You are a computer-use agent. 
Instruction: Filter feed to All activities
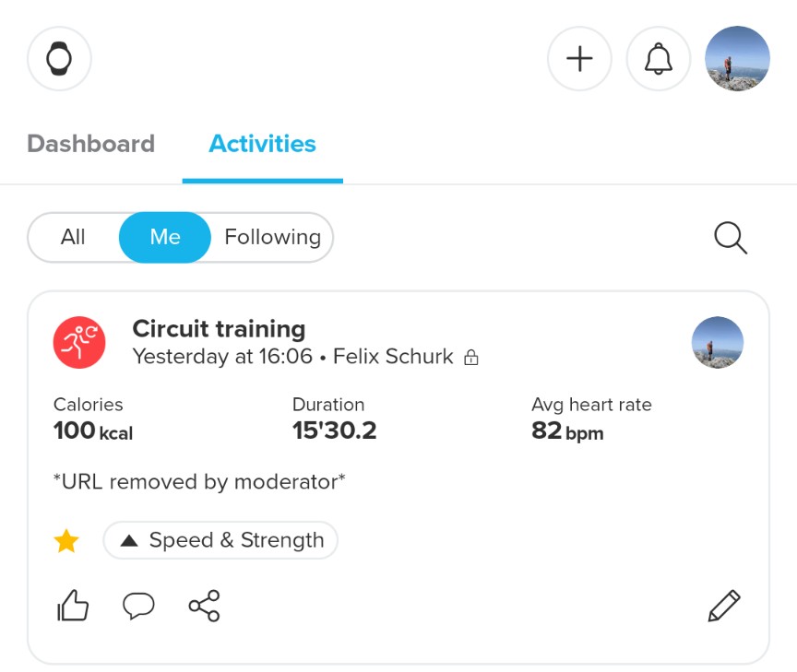click(73, 237)
